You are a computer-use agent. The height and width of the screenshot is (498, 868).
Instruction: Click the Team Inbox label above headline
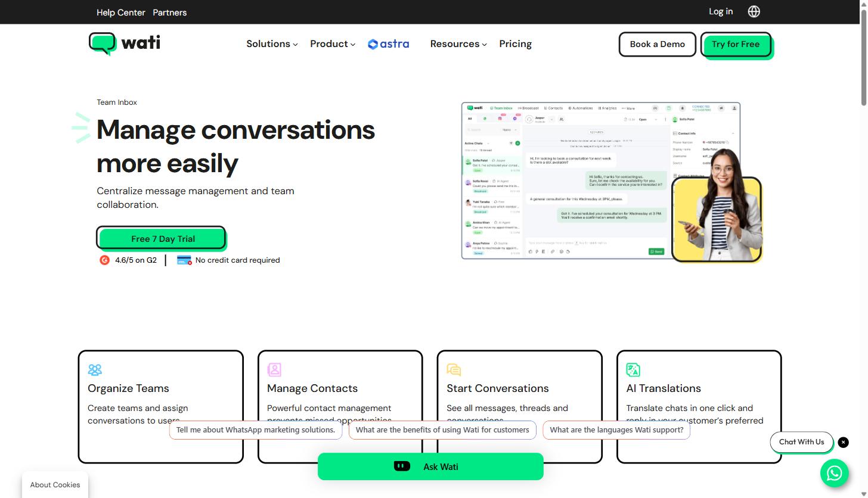117,102
